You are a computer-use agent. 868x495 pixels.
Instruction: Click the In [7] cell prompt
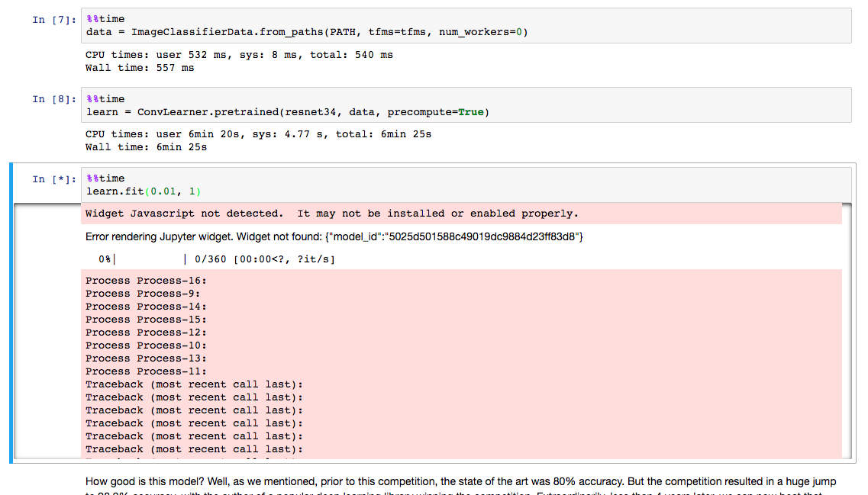54,20
